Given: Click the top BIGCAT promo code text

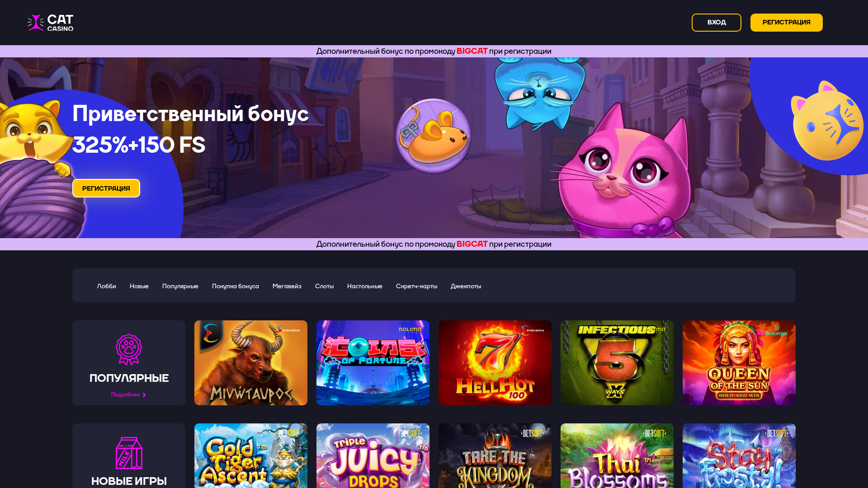Looking at the screenshot, I should 472,51.
